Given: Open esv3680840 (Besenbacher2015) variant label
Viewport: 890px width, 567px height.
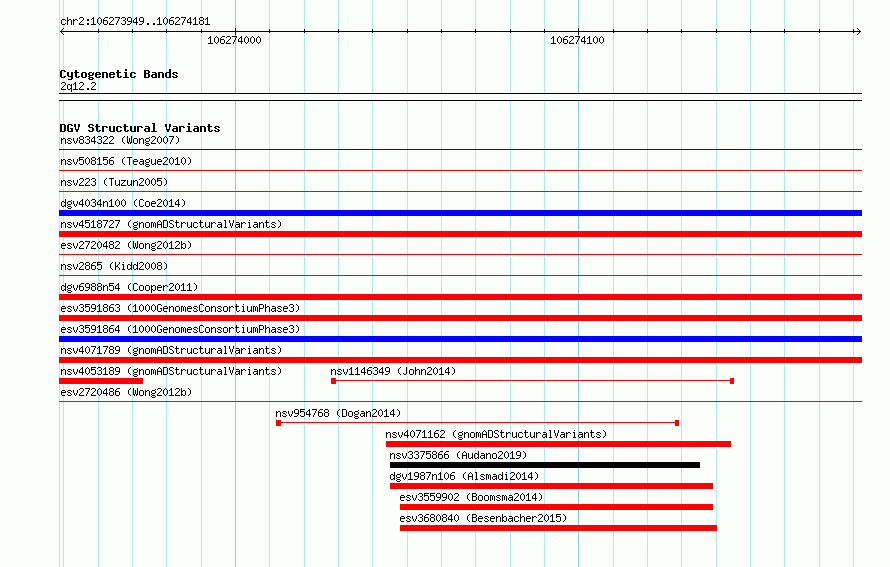Looking at the screenshot, I should pyautogui.click(x=483, y=518).
